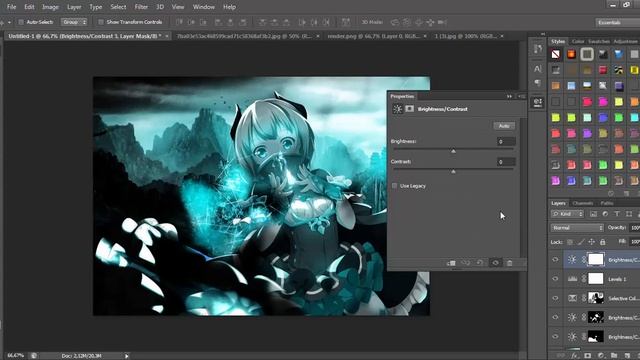Image resolution: width=640 pixels, height=360 pixels.
Task: Click the Levels 1 histogram adjustment icon
Action: tap(572, 279)
